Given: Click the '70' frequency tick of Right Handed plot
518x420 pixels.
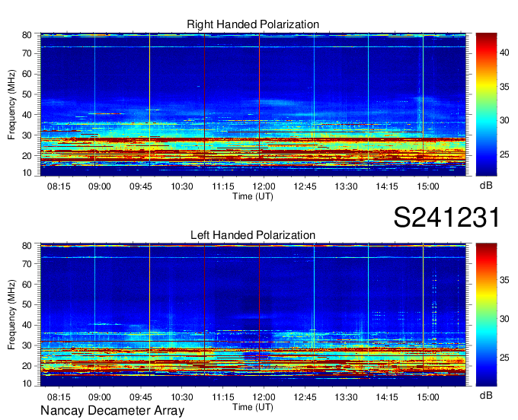Looking at the screenshot, I should (x=27, y=53).
